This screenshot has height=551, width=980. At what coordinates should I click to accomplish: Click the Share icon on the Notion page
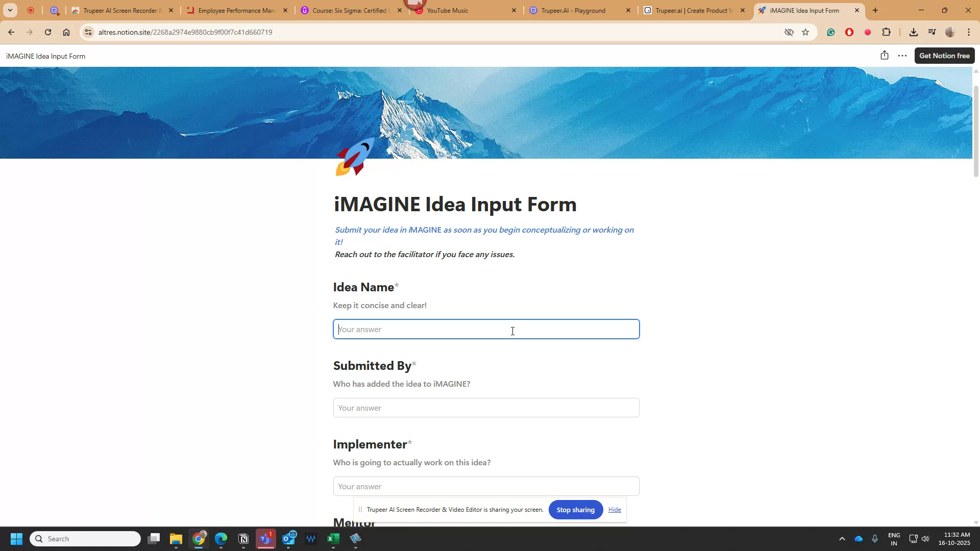click(x=885, y=55)
